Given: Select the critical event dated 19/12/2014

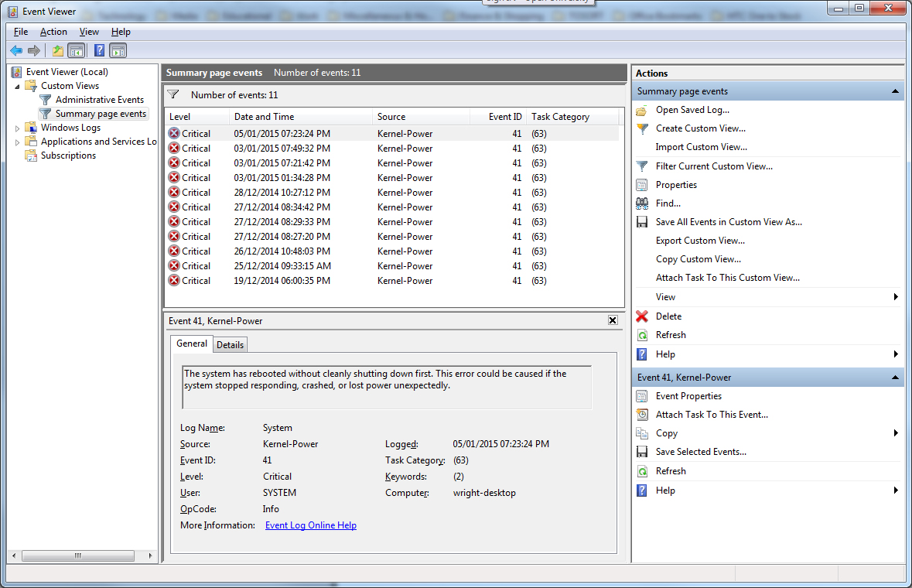Looking at the screenshot, I should tap(282, 281).
